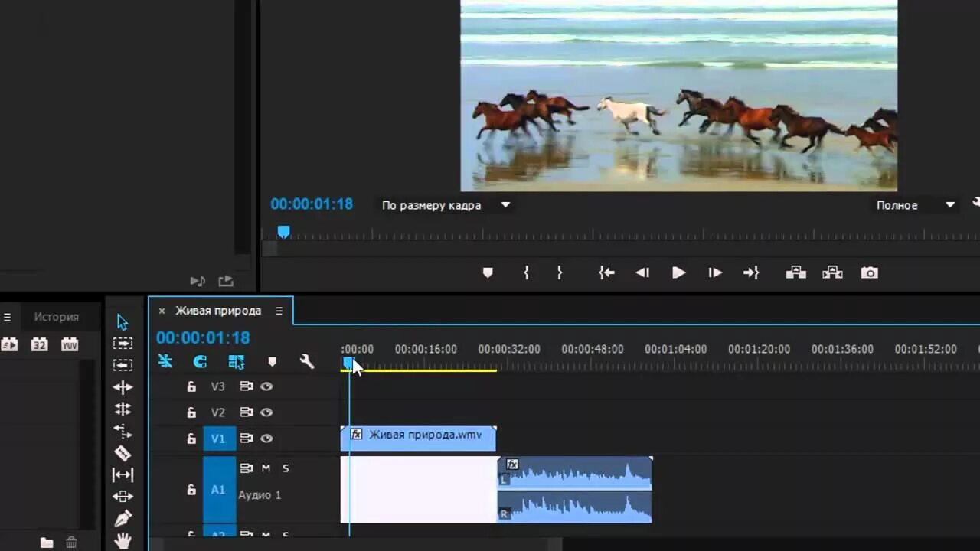Select the Slide tool
The width and height of the screenshot is (980, 551).
[122, 497]
